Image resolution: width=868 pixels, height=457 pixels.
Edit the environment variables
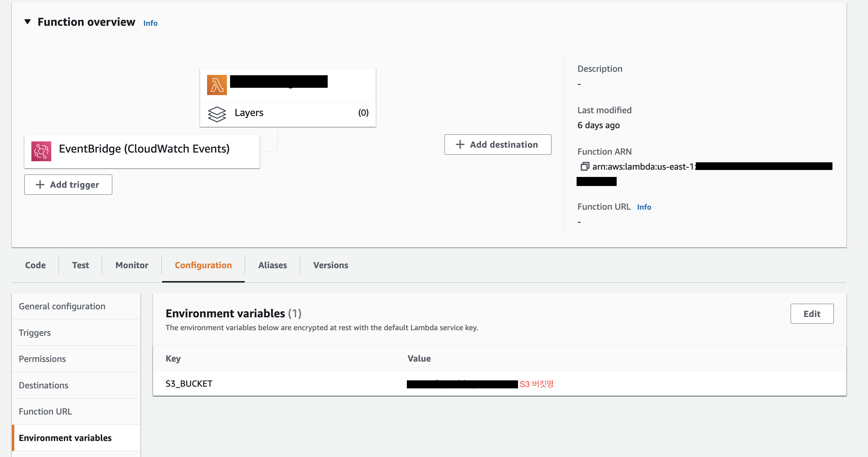point(812,314)
